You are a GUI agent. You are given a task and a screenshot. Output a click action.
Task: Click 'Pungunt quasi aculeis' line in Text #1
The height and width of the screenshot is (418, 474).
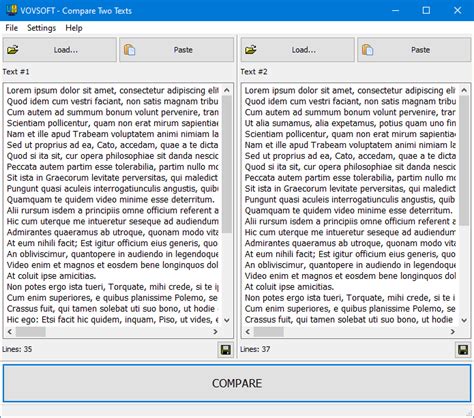tap(113, 189)
